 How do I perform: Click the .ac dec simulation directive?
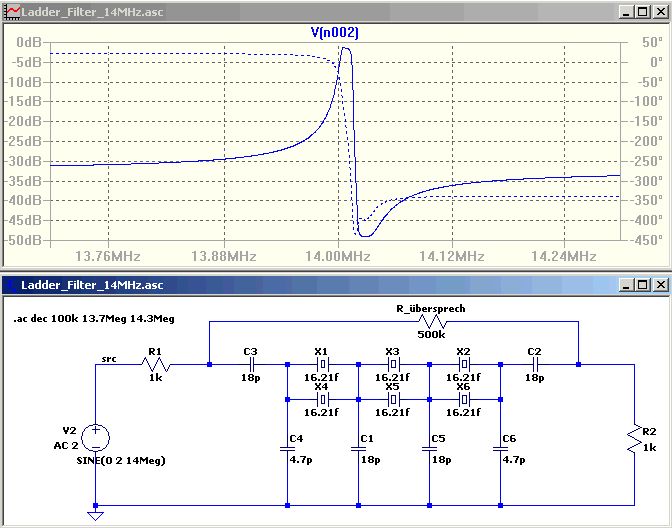tap(94, 319)
